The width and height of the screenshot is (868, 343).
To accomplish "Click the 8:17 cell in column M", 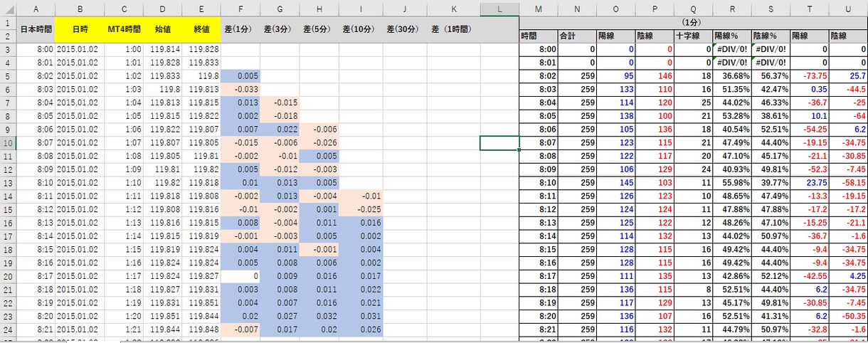I will point(538,276).
